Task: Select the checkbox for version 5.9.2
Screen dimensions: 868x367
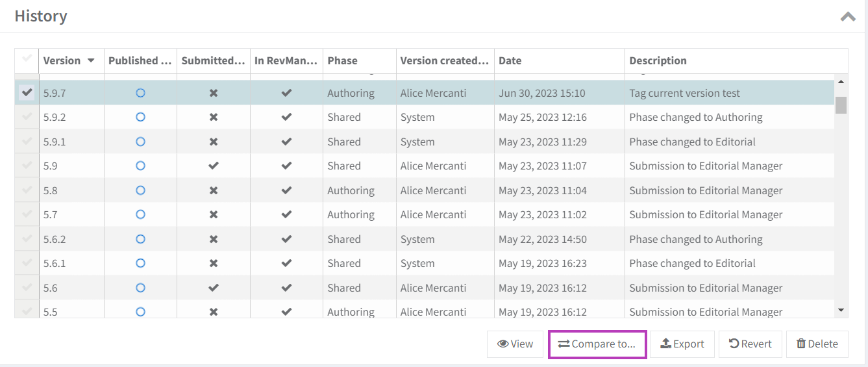Action: point(27,118)
